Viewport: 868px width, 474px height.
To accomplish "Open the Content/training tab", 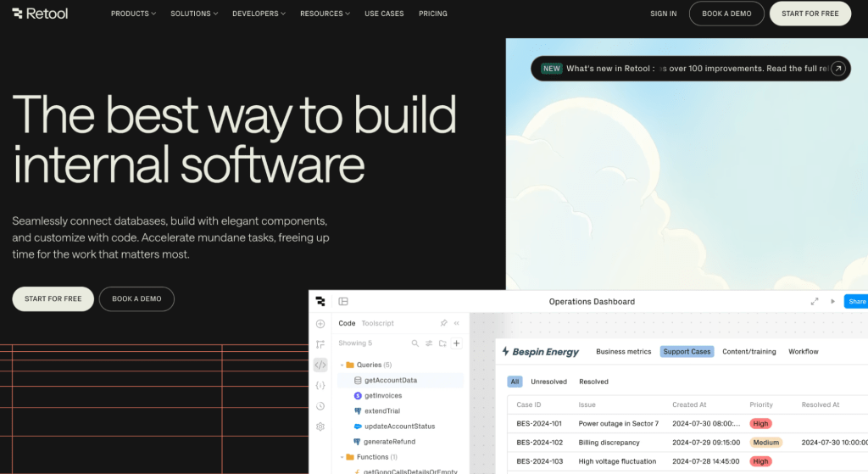I will pos(749,352).
